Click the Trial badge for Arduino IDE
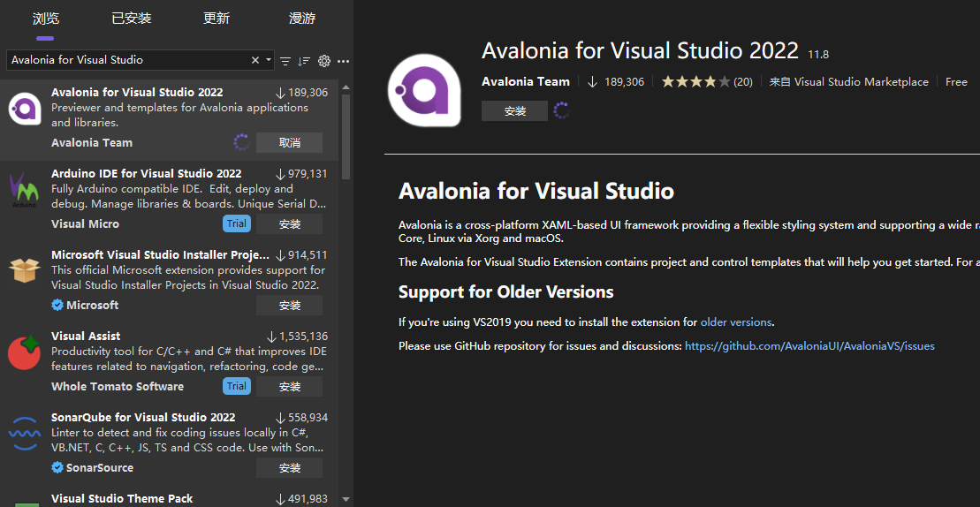Viewport: 980px width, 507px height. click(x=236, y=223)
